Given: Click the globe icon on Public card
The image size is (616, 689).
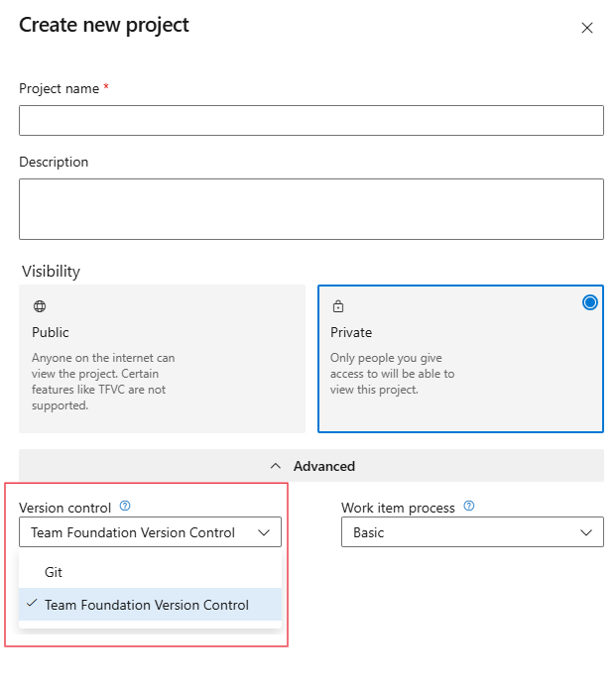Looking at the screenshot, I should (x=40, y=307).
